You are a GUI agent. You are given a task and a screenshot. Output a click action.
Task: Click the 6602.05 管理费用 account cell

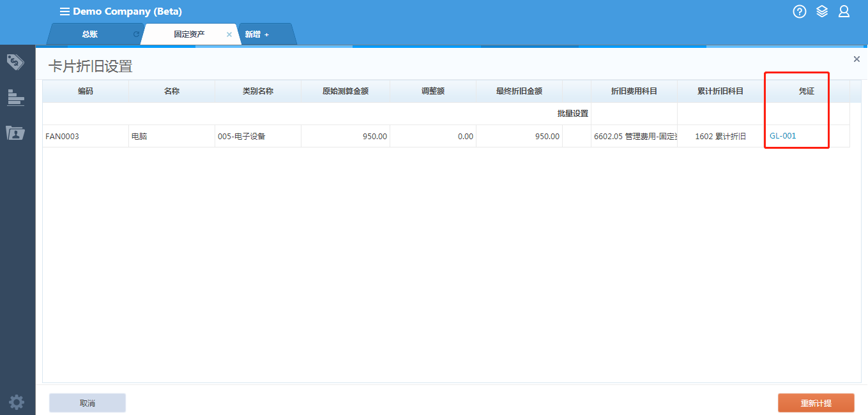pos(634,136)
